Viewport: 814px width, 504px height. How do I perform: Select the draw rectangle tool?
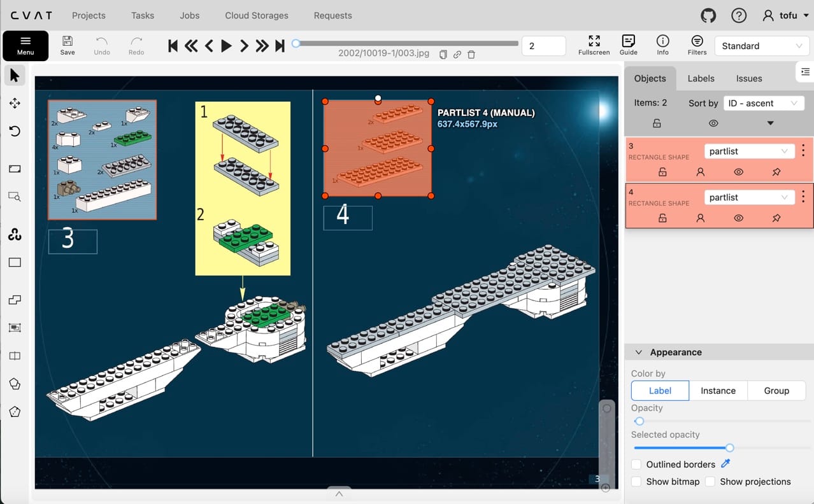(x=15, y=262)
